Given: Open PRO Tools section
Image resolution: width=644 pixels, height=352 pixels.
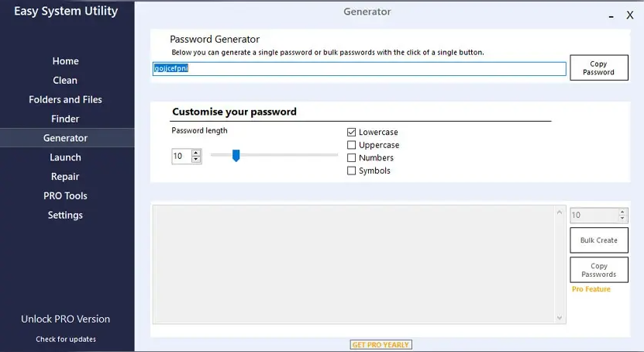Looking at the screenshot, I should [x=65, y=196].
